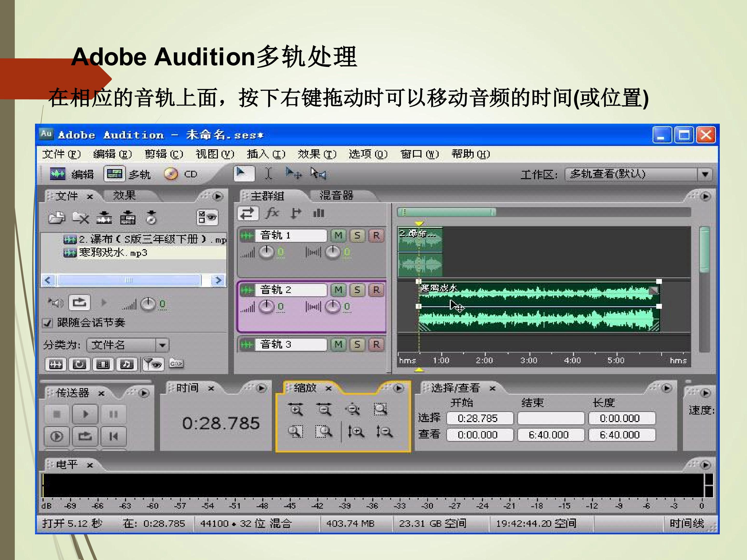Open the 工作区 多轨查看 dropdown

[705, 174]
